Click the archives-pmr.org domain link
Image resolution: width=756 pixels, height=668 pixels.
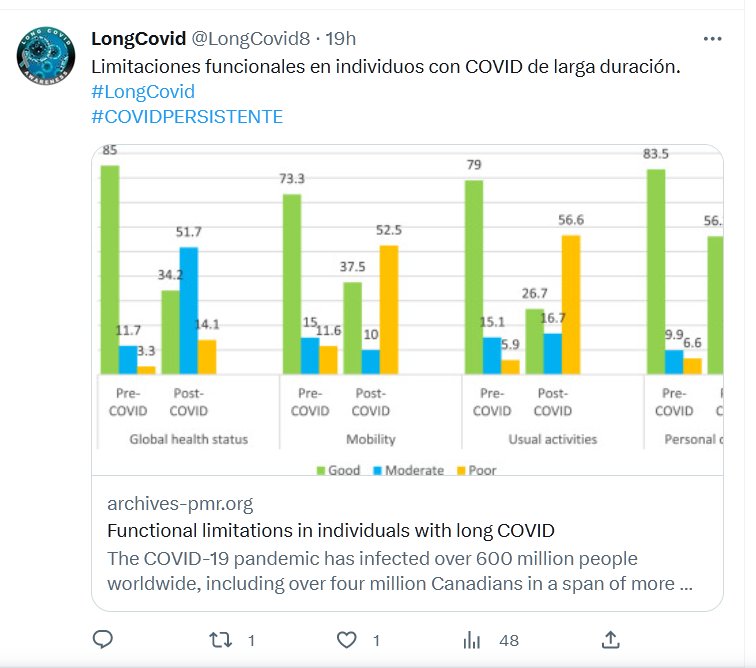(x=180, y=503)
